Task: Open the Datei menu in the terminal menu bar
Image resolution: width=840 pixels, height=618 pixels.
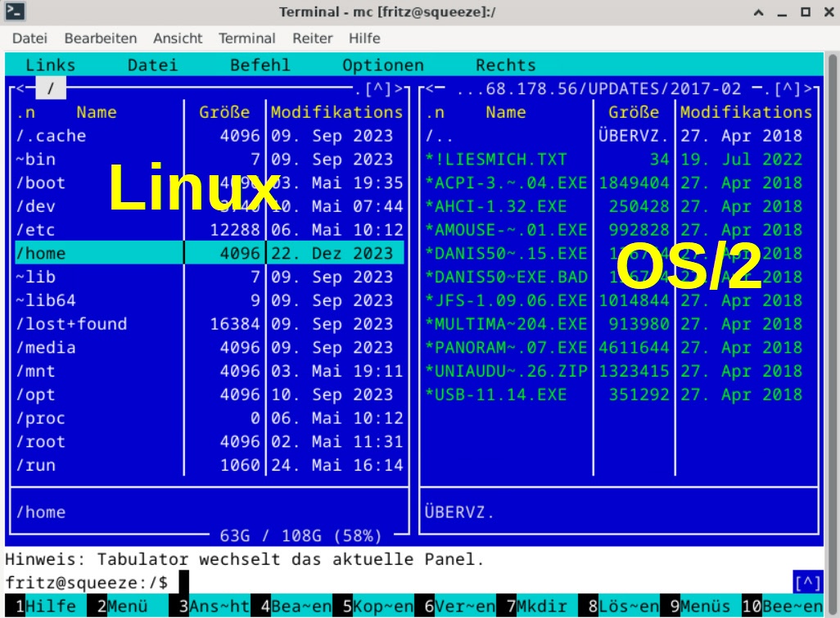Action: tap(30, 38)
